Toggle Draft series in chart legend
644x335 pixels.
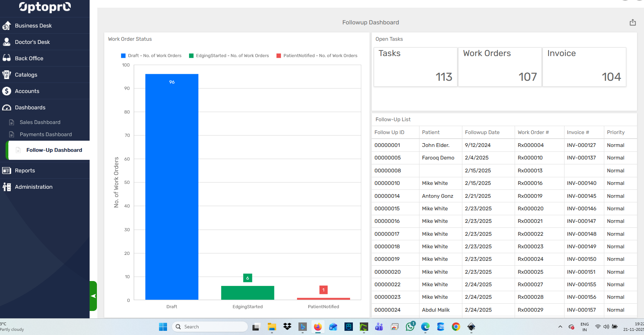(151, 56)
